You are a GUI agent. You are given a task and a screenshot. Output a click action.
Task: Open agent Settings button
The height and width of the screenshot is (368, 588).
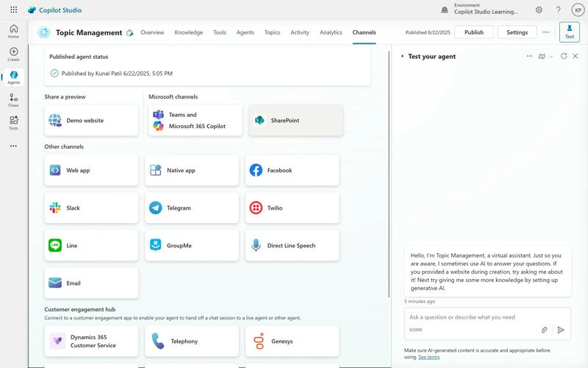517,32
